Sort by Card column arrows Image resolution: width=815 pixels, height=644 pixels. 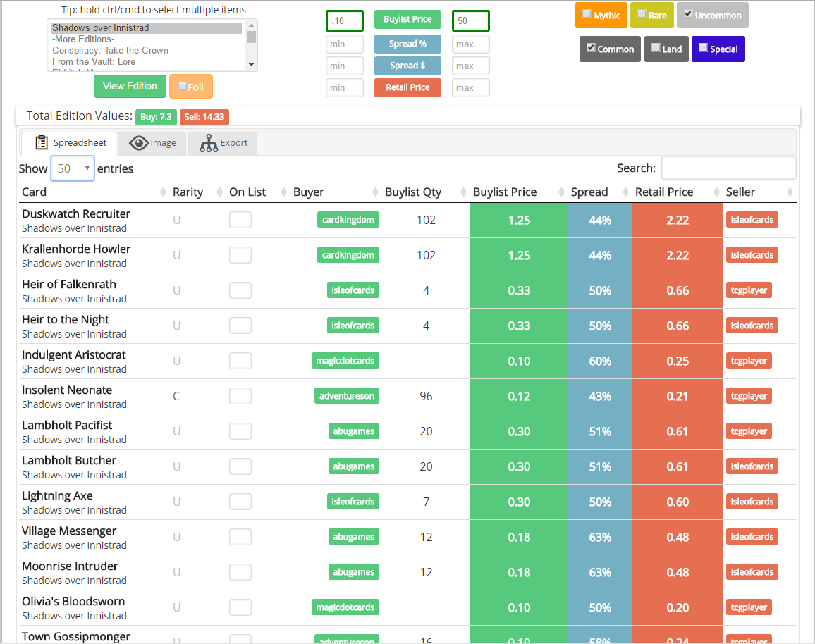(x=163, y=192)
